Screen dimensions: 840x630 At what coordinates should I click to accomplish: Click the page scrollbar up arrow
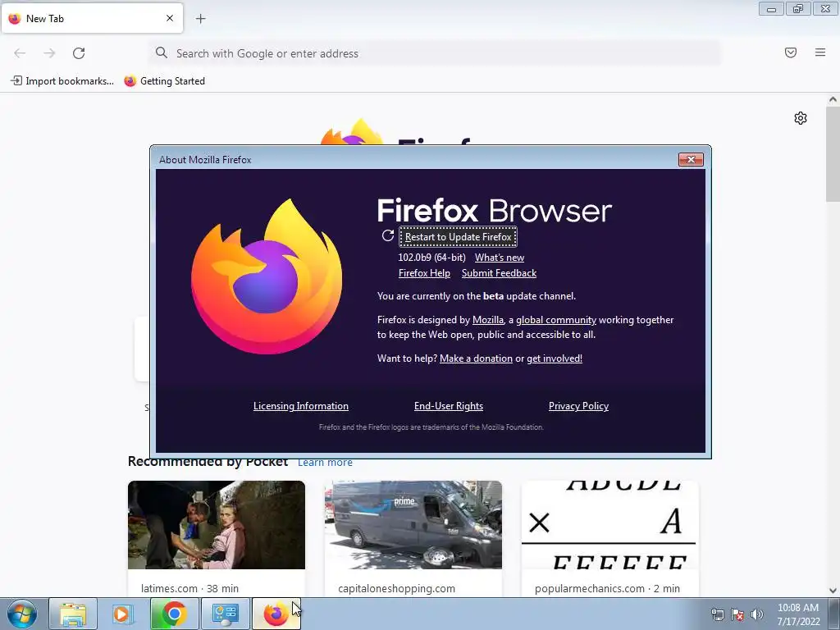(833, 99)
